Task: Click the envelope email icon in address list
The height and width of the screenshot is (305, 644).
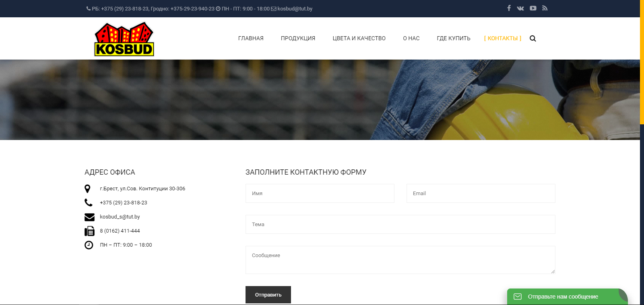Action: 89,217
